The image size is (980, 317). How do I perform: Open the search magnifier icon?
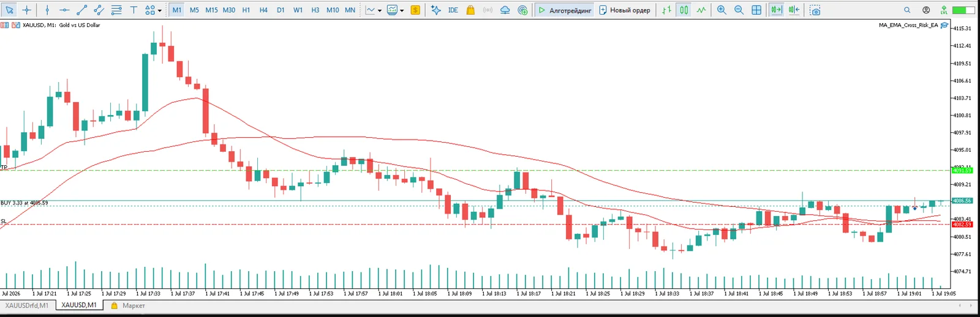pos(907,10)
